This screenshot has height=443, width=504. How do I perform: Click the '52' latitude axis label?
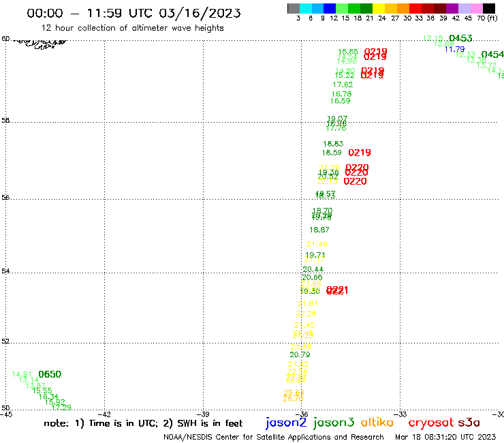5,341
